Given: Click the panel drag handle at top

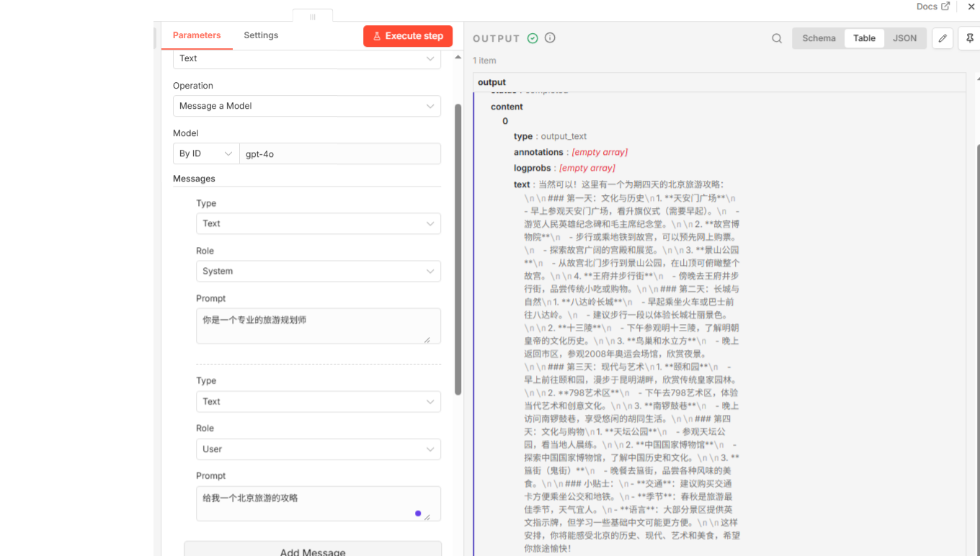Looking at the screenshot, I should tap(313, 17).
